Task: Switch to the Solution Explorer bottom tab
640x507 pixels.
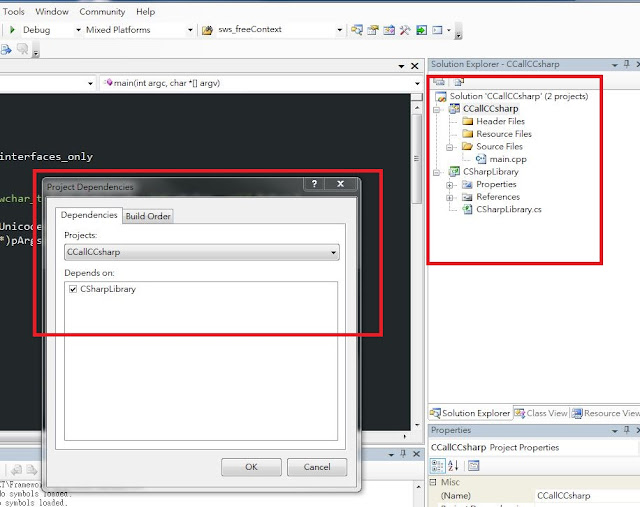Action: coord(470,413)
